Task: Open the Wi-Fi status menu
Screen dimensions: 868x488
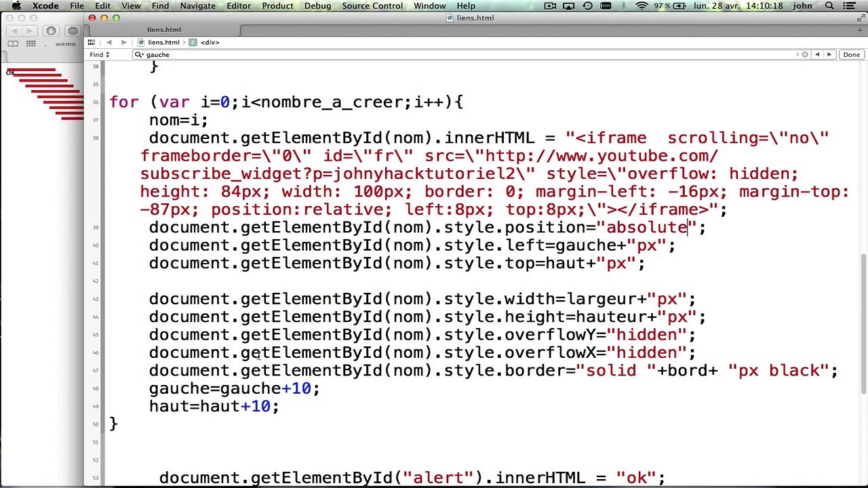Action: [x=642, y=6]
